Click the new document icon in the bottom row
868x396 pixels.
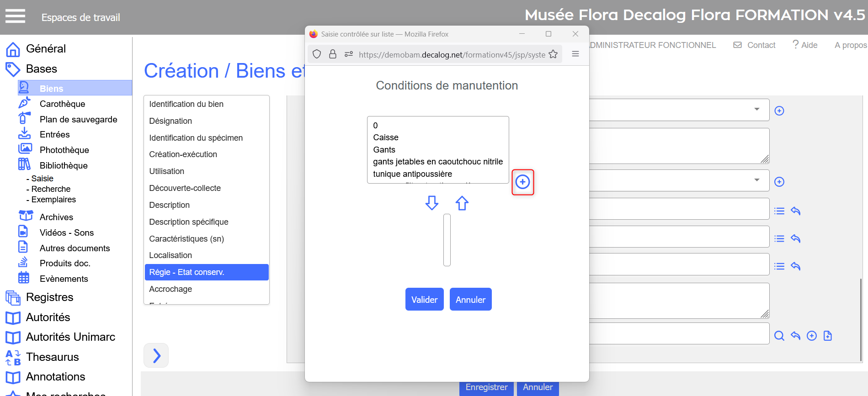(827, 336)
